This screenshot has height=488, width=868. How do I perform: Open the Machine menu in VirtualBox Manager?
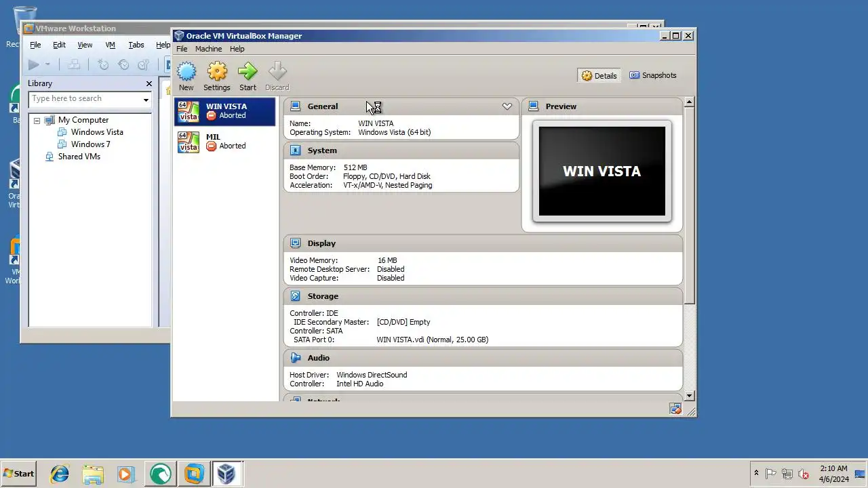pyautogui.click(x=208, y=49)
